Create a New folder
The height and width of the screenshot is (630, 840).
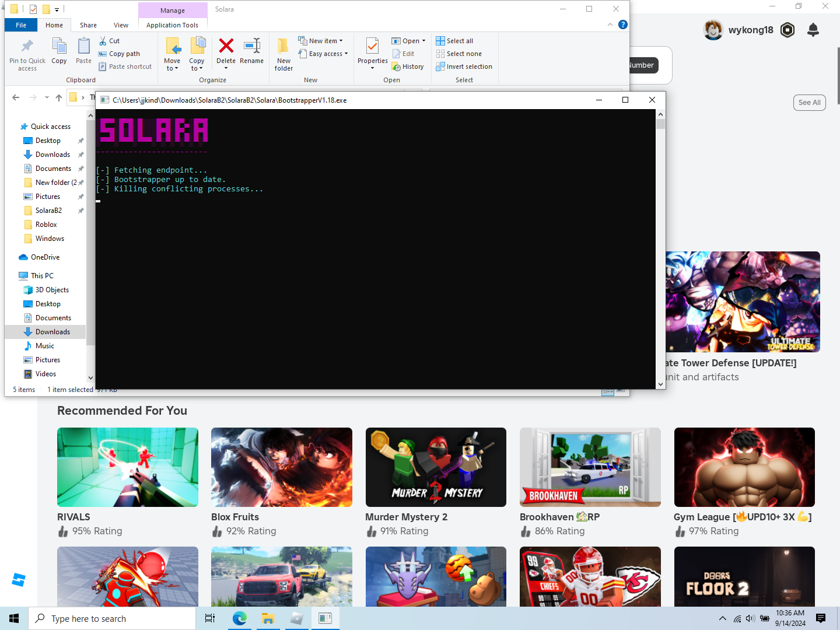(283, 54)
